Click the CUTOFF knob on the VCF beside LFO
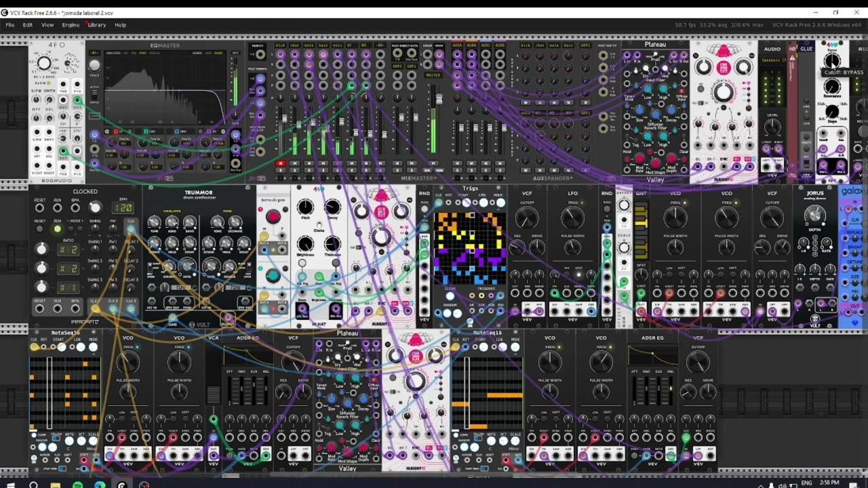The image size is (868, 488). pyautogui.click(x=527, y=218)
